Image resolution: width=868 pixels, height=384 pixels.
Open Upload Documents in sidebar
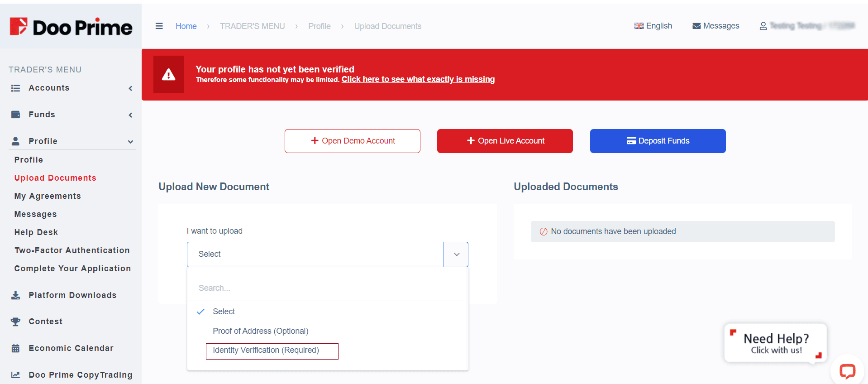click(55, 178)
